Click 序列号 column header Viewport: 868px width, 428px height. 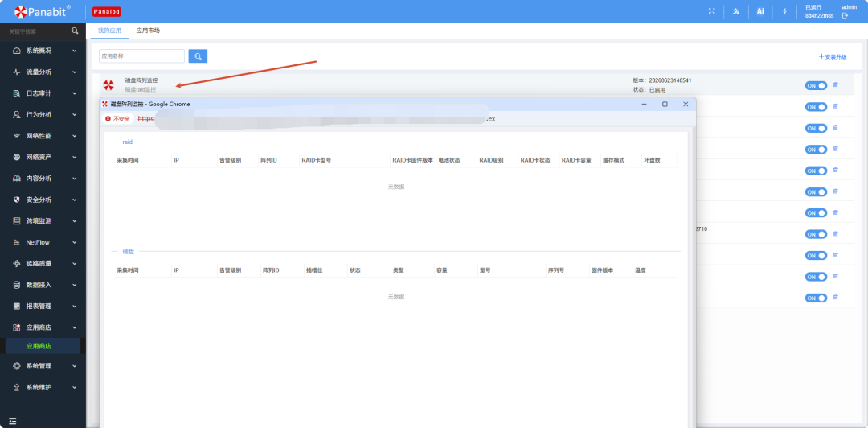tap(556, 270)
